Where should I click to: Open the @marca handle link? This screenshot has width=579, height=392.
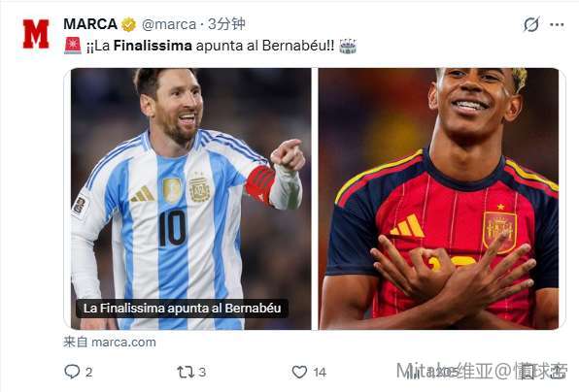169,24
